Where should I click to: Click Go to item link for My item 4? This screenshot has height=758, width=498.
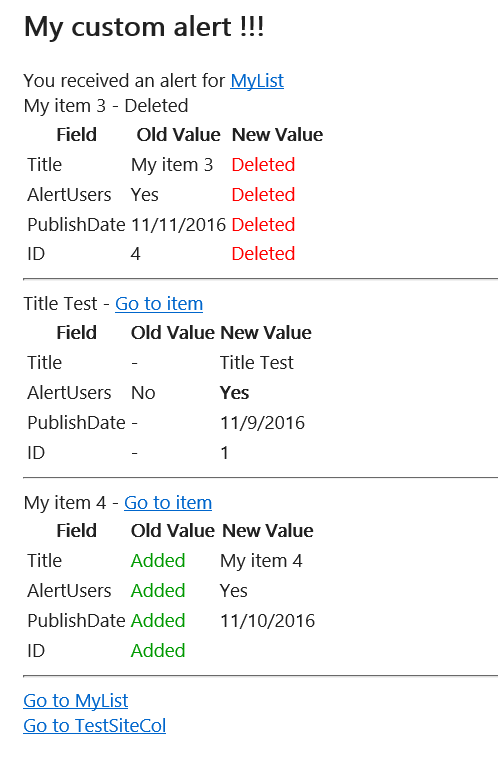pos(168,503)
